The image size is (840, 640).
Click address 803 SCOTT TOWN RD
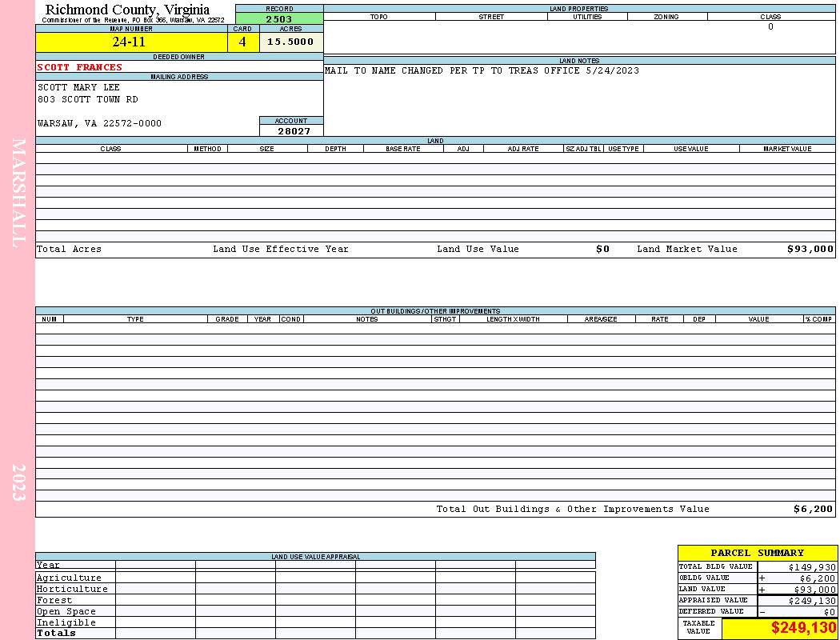coord(88,99)
